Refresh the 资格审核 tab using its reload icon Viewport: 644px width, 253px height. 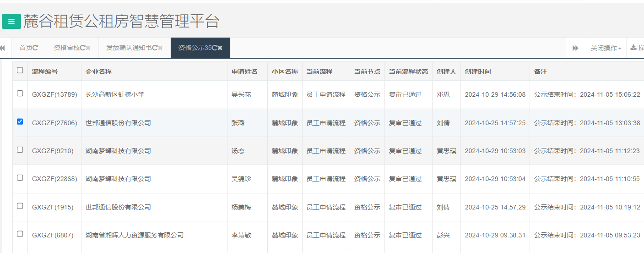point(82,48)
